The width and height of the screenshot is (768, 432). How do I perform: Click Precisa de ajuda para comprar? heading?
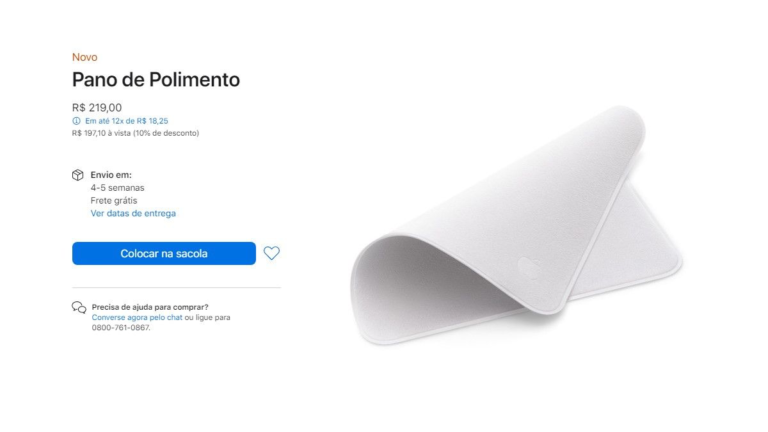pos(150,307)
